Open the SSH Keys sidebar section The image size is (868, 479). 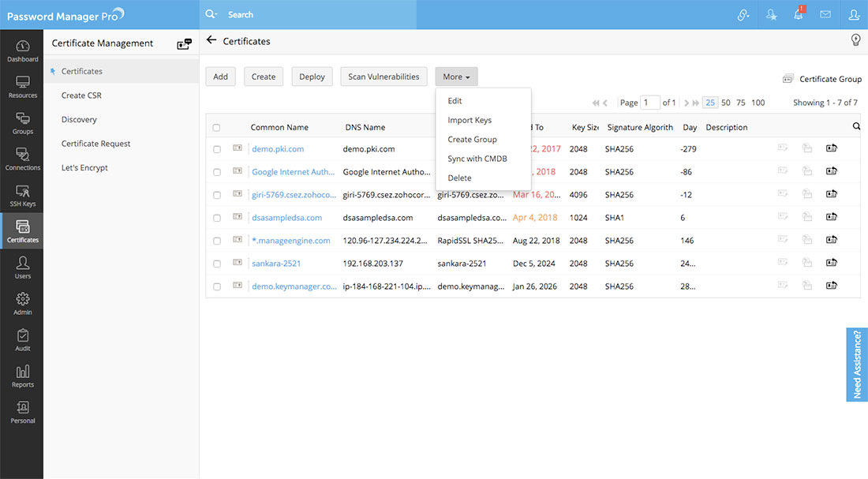(x=22, y=196)
